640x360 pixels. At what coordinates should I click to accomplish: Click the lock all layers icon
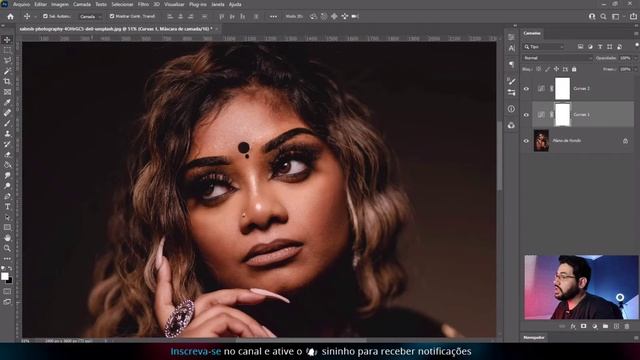(x=574, y=69)
